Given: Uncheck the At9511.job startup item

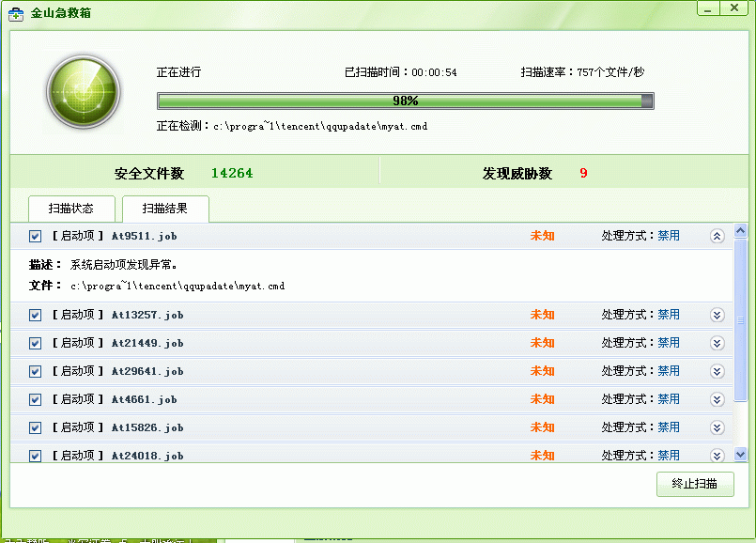Looking at the screenshot, I should coord(35,237).
